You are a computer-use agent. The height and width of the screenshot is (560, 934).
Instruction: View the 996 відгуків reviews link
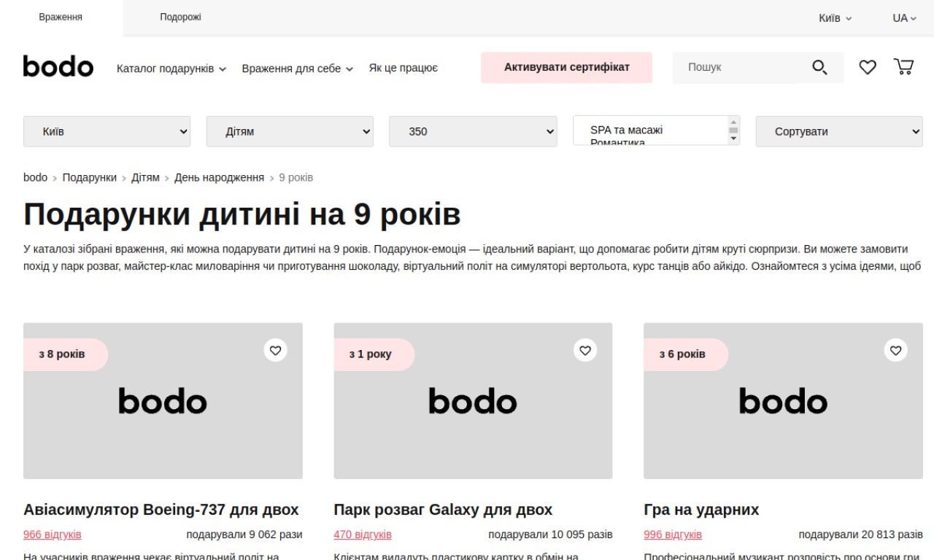tap(673, 534)
